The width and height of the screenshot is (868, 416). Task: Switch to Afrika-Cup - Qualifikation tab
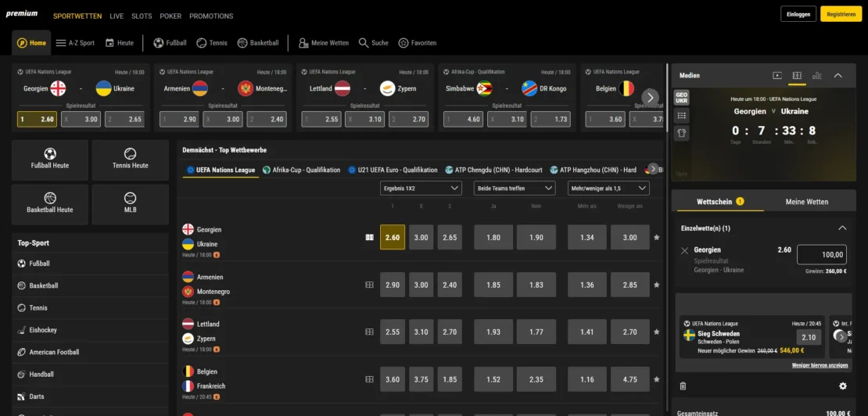pos(302,170)
